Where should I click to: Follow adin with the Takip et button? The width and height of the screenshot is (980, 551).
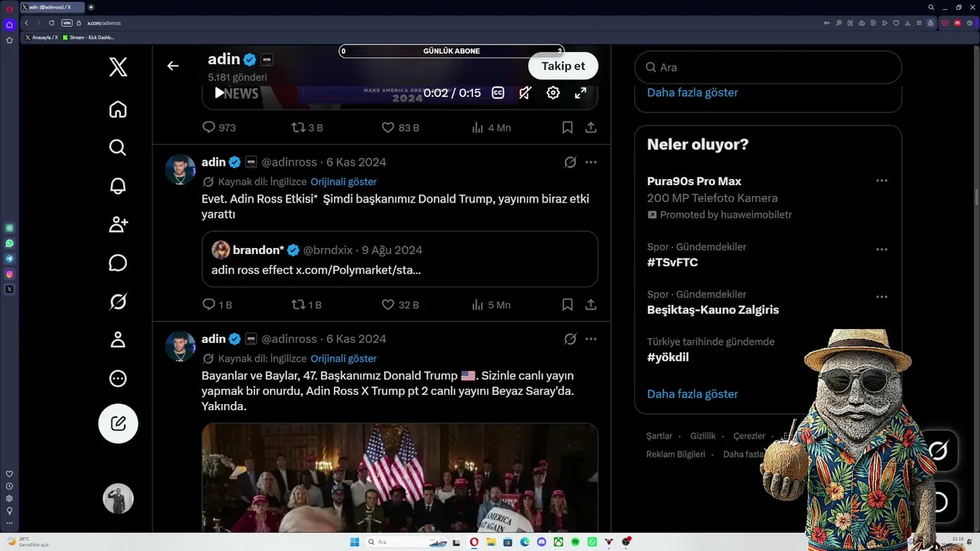click(x=563, y=66)
